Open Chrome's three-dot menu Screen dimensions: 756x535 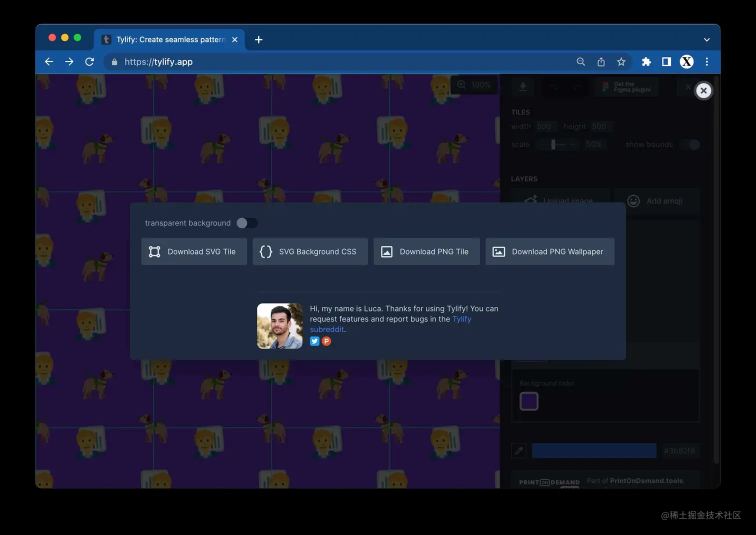coord(706,61)
